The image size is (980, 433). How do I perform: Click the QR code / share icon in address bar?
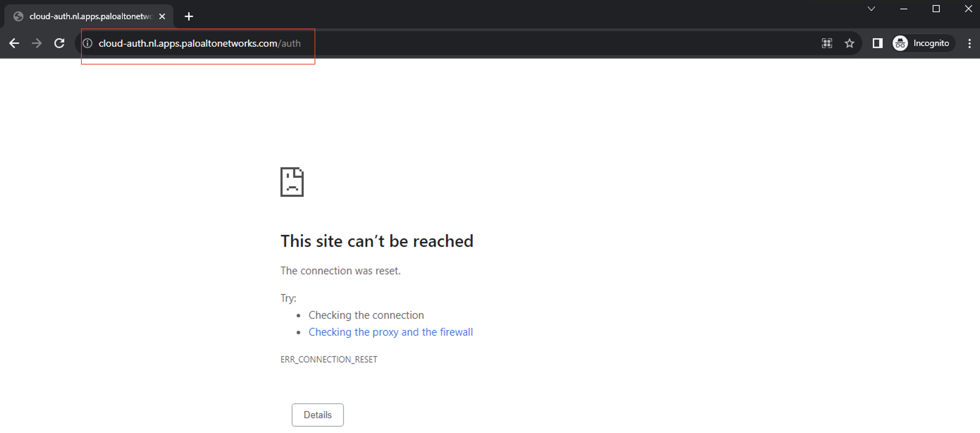point(827,43)
